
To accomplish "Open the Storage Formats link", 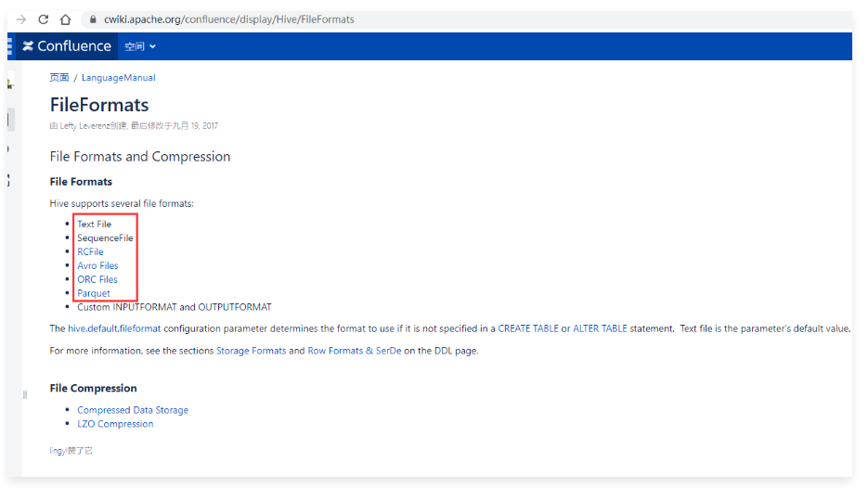I will tap(252, 351).
